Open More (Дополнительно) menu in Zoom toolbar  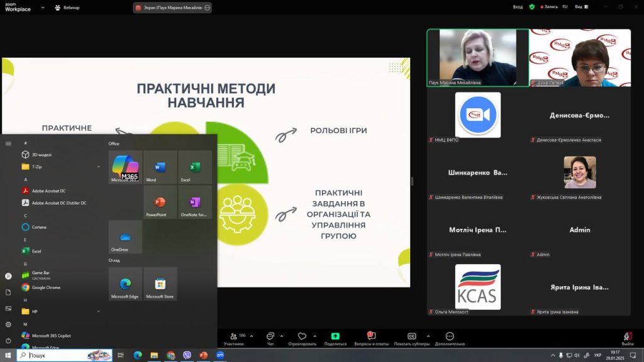[450, 339]
